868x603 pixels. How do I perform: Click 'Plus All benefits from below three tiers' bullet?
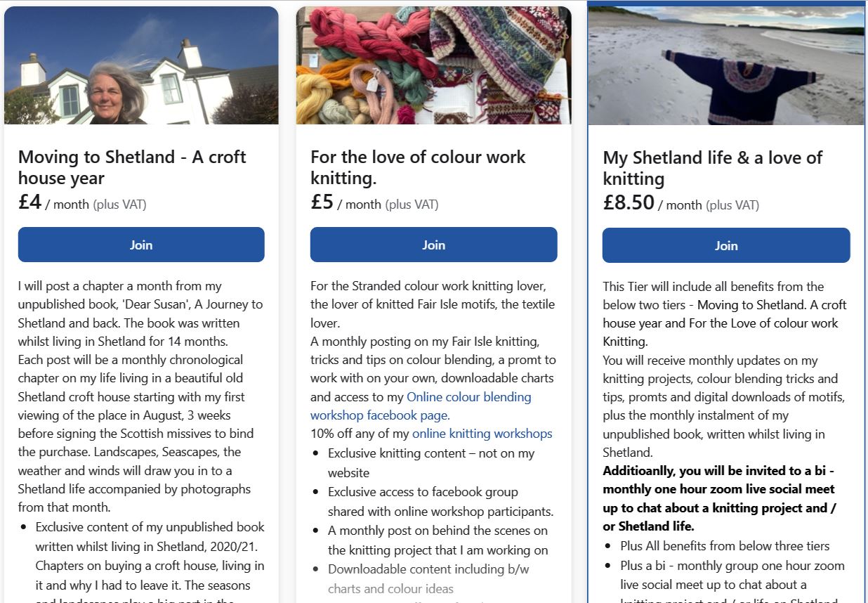[x=725, y=546]
